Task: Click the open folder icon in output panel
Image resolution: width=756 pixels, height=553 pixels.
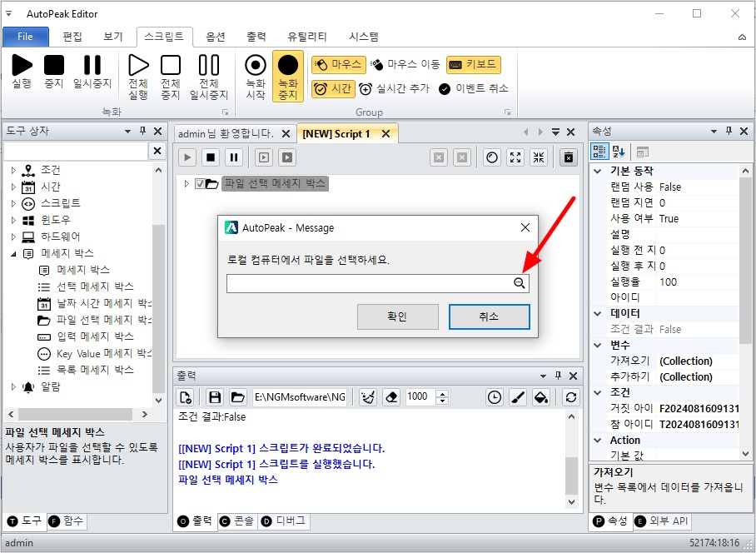Action: point(237,397)
